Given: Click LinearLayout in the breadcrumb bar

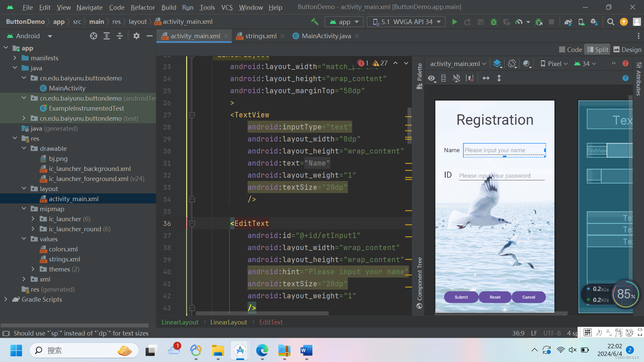Looking at the screenshot, I should point(180,322).
